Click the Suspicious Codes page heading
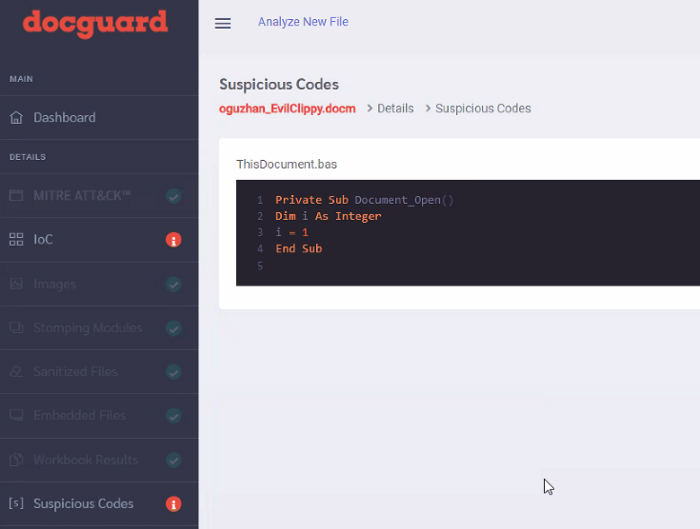The image size is (700, 529). tap(279, 84)
